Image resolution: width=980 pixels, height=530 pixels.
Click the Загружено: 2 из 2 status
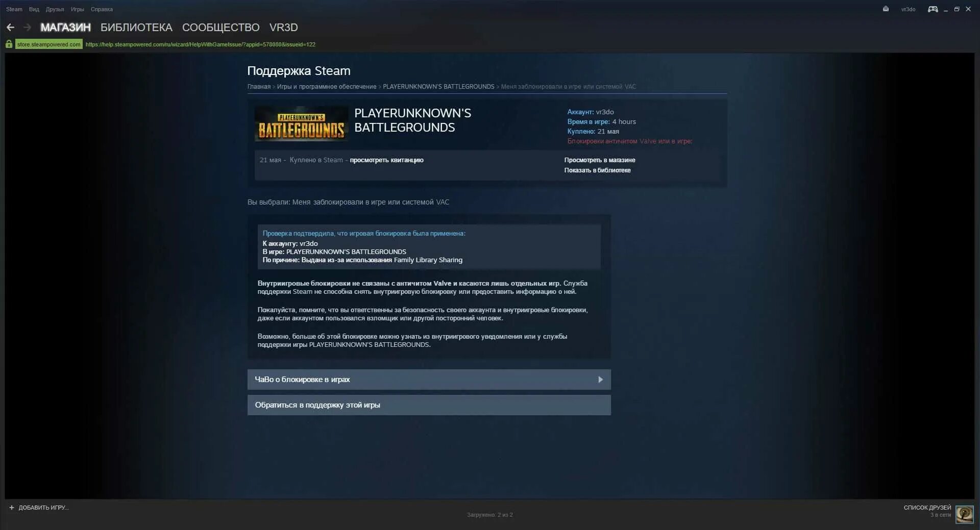(x=490, y=515)
